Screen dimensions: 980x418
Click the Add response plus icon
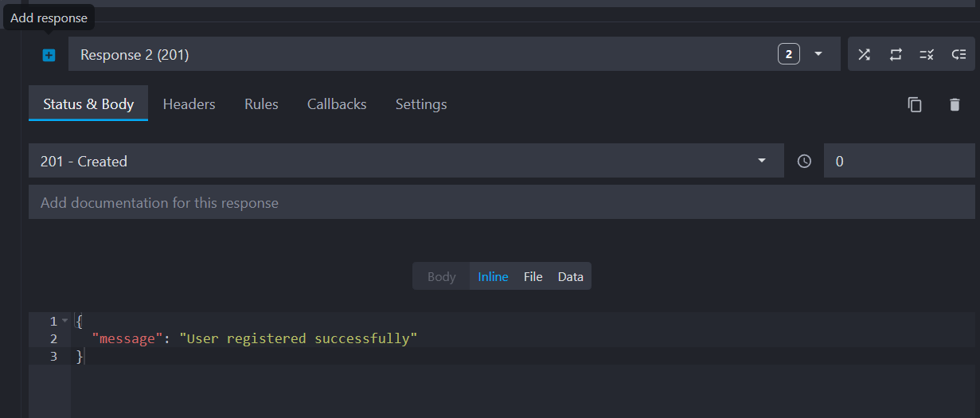[49, 55]
